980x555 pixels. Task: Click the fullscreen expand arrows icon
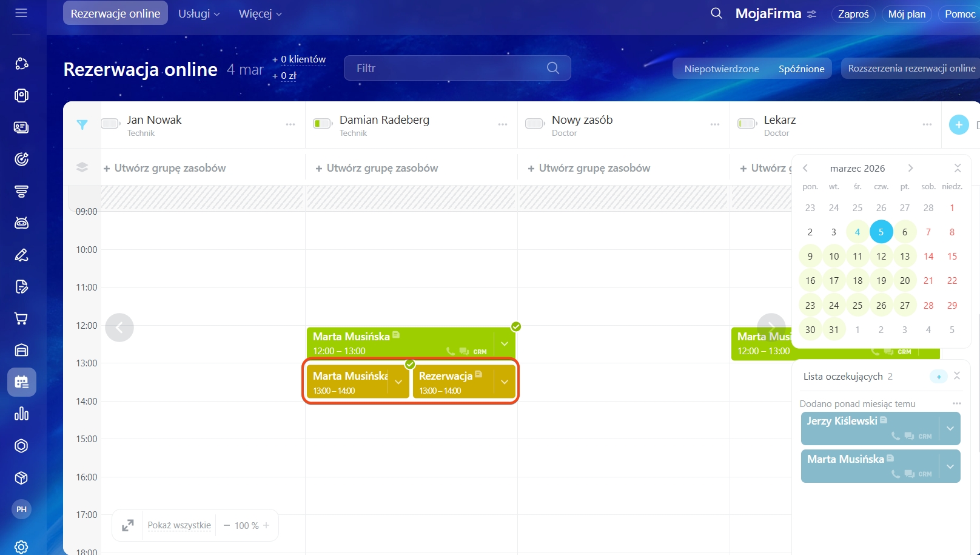click(x=128, y=525)
